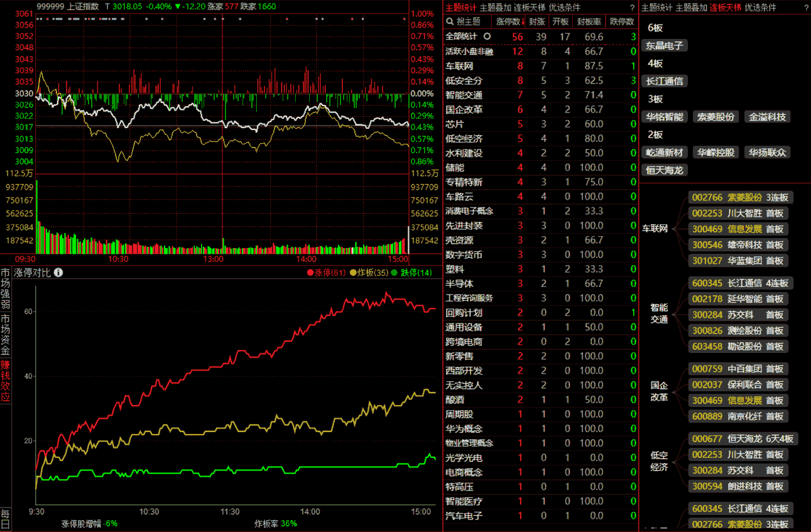Open 301027 华蓝集团 首板 entry
Image resolution: width=811 pixels, height=532 pixels.
pyautogui.click(x=738, y=260)
